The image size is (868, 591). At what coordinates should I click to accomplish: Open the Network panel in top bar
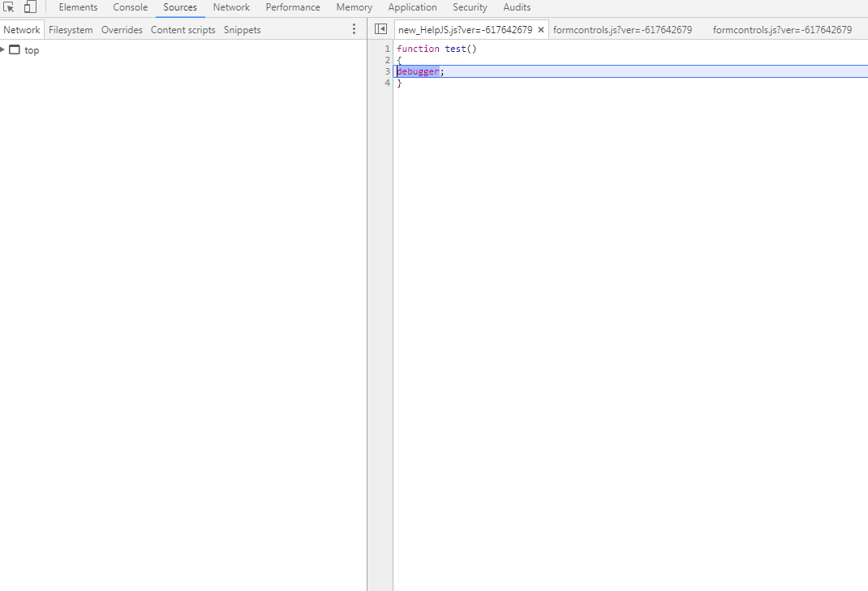coord(231,7)
